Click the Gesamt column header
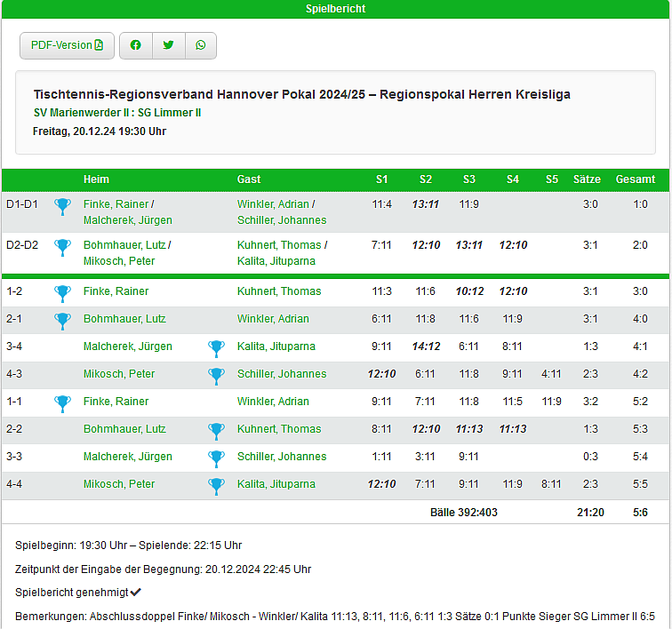 pos(636,179)
